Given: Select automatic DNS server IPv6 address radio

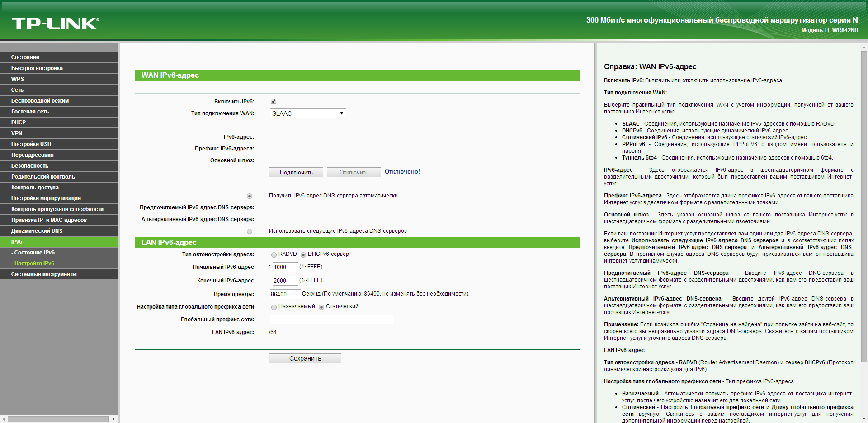Looking at the screenshot, I should tap(250, 196).
